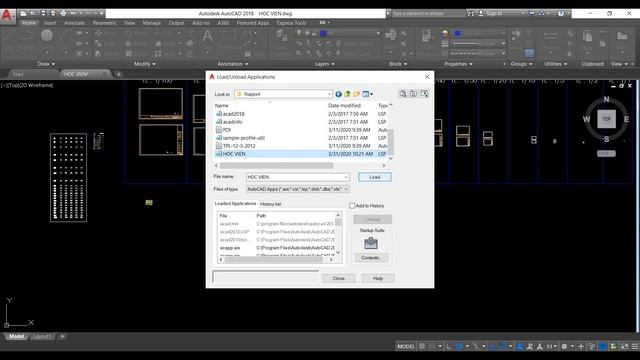Expand the Draw panel dropdown

pos(46,64)
